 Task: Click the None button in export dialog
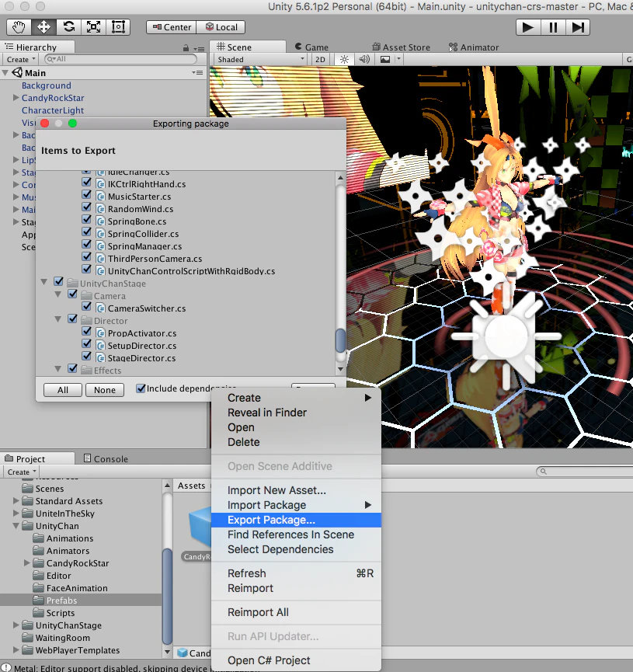(x=105, y=390)
